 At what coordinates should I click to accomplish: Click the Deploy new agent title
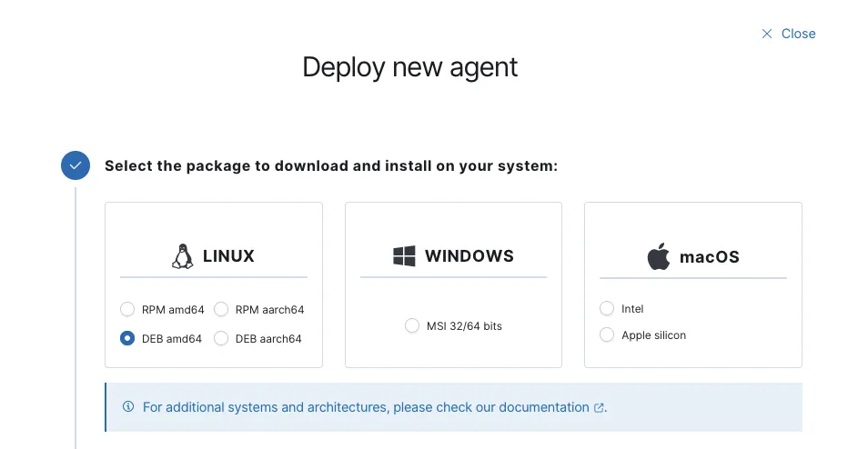(409, 67)
